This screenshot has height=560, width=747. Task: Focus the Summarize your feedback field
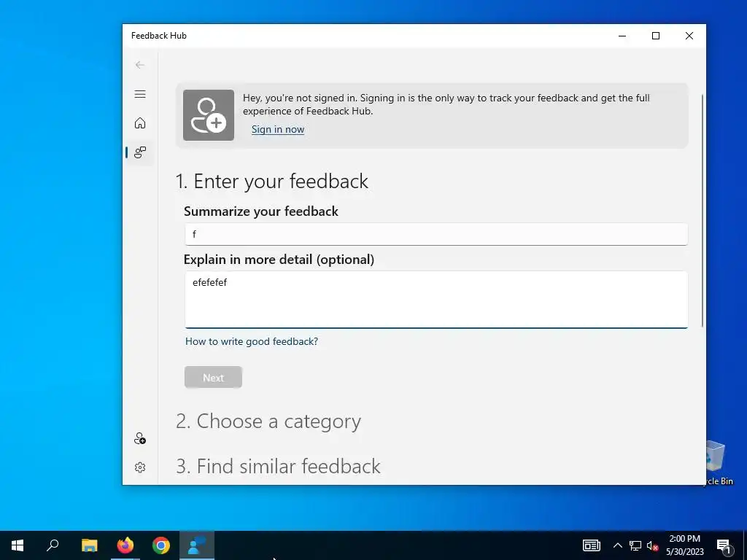tap(436, 234)
